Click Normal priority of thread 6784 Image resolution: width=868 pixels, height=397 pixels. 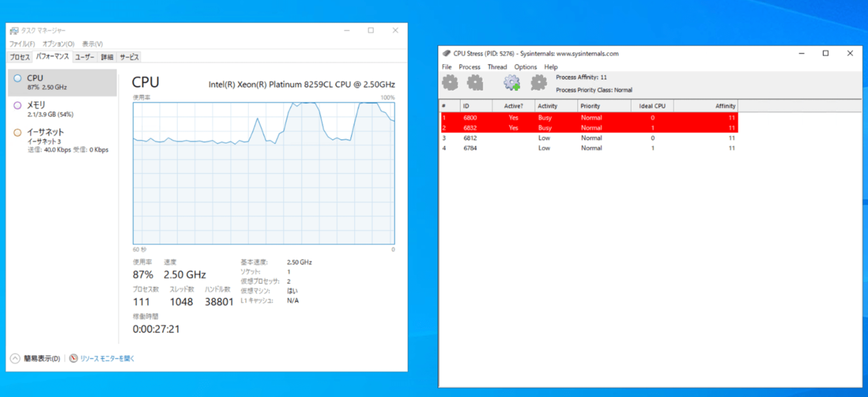592,148
